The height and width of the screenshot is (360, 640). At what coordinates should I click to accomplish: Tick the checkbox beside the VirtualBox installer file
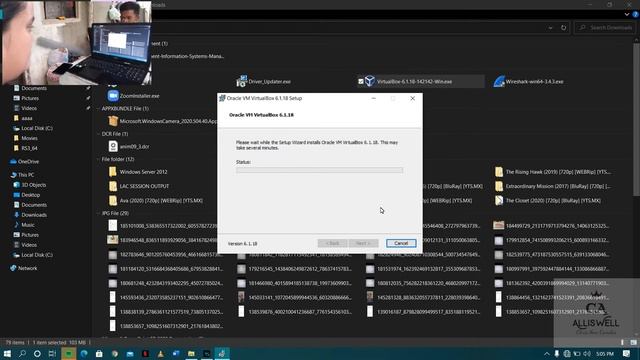[361, 82]
